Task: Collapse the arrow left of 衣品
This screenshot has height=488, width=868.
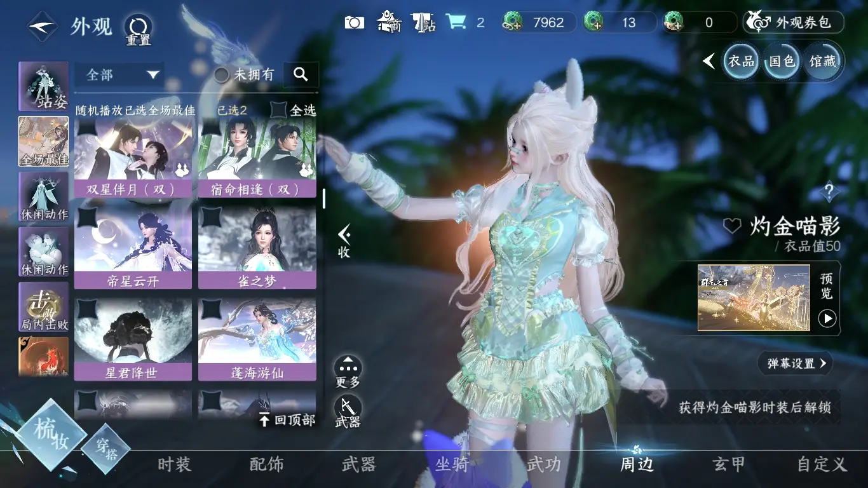Action: click(x=709, y=61)
